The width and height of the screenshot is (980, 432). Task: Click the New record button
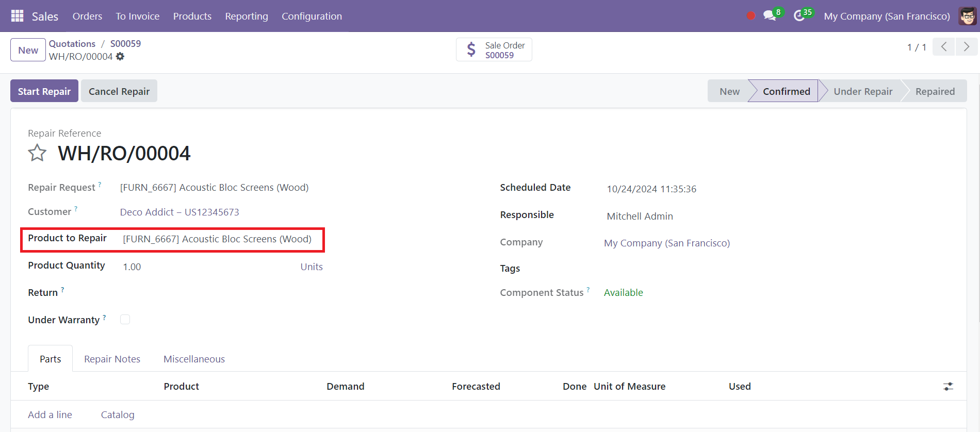(x=28, y=50)
